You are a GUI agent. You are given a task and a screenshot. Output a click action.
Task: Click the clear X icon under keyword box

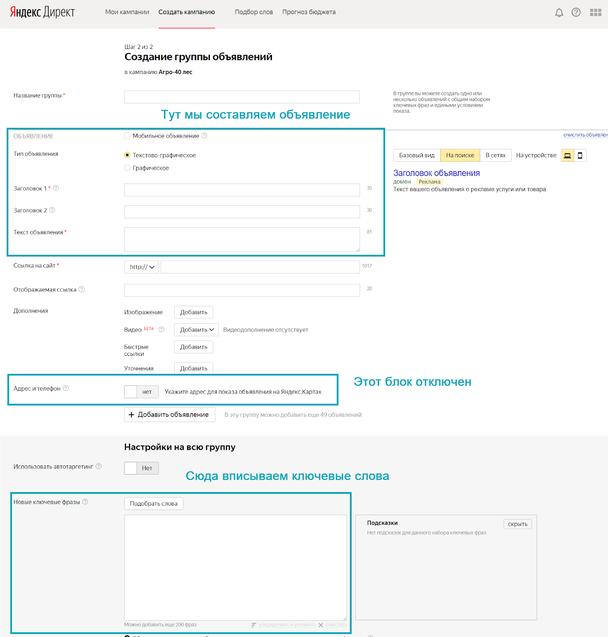(x=321, y=625)
